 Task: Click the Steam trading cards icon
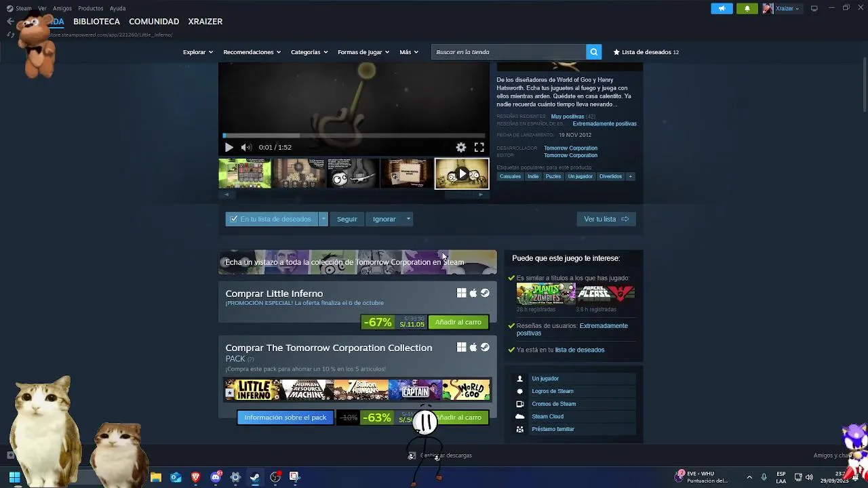pyautogui.click(x=520, y=404)
